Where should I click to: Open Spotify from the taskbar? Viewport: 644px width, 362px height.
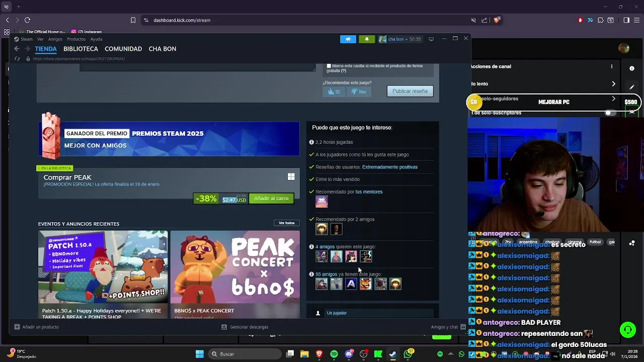[x=334, y=354]
